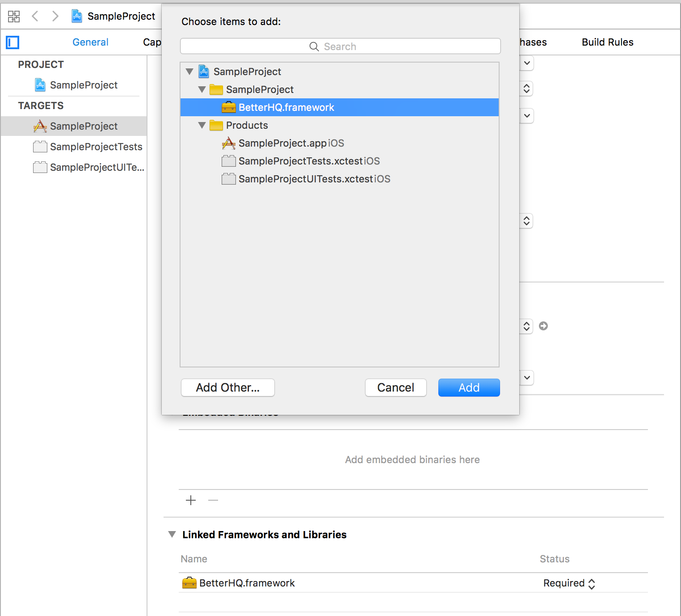Click the yellow SampleProject folder icon
The width and height of the screenshot is (681, 616).
click(x=216, y=89)
